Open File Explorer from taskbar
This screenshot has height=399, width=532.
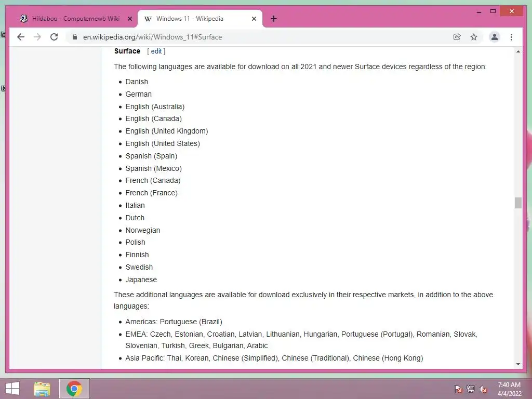[x=42, y=389]
